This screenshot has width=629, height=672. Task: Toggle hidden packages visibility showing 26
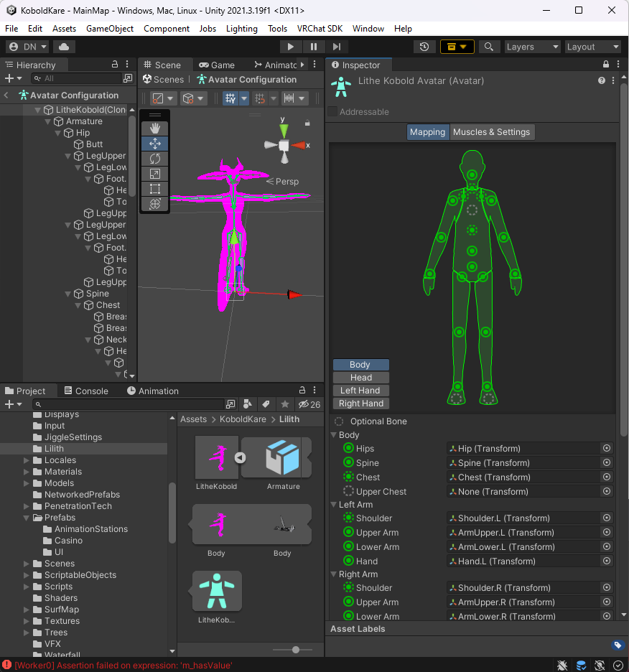pyautogui.click(x=309, y=404)
